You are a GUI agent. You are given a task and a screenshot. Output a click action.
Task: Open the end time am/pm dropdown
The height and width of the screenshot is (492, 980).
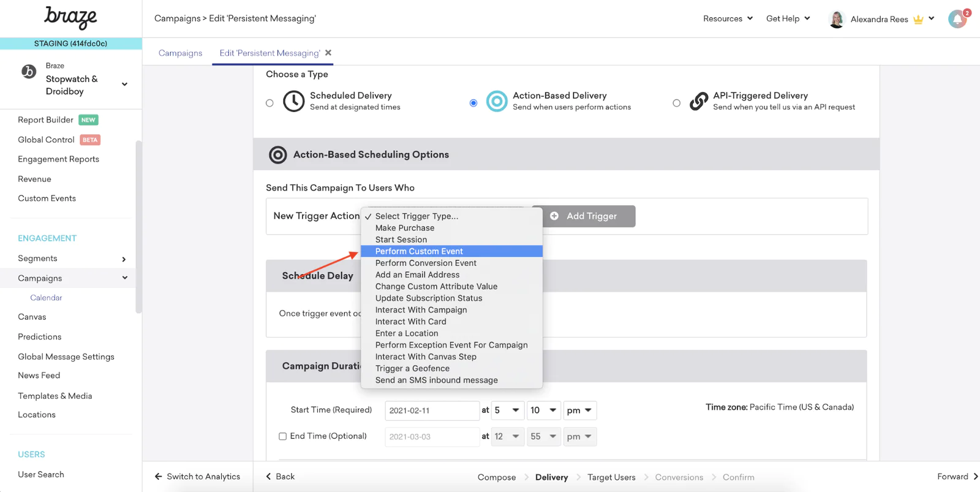tap(579, 437)
